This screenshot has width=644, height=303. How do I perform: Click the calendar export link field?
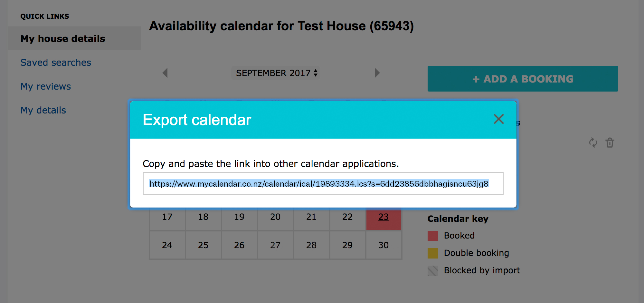323,184
